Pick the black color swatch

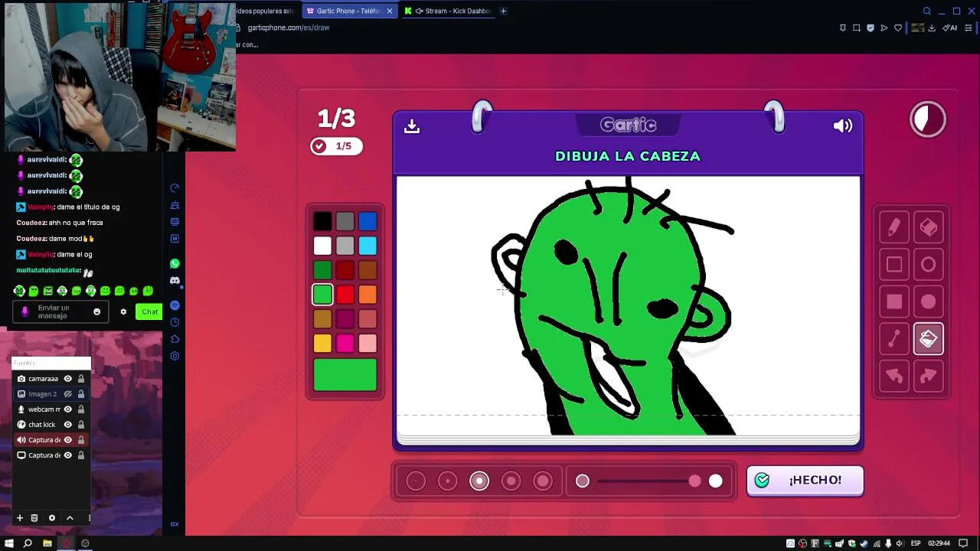click(x=322, y=222)
